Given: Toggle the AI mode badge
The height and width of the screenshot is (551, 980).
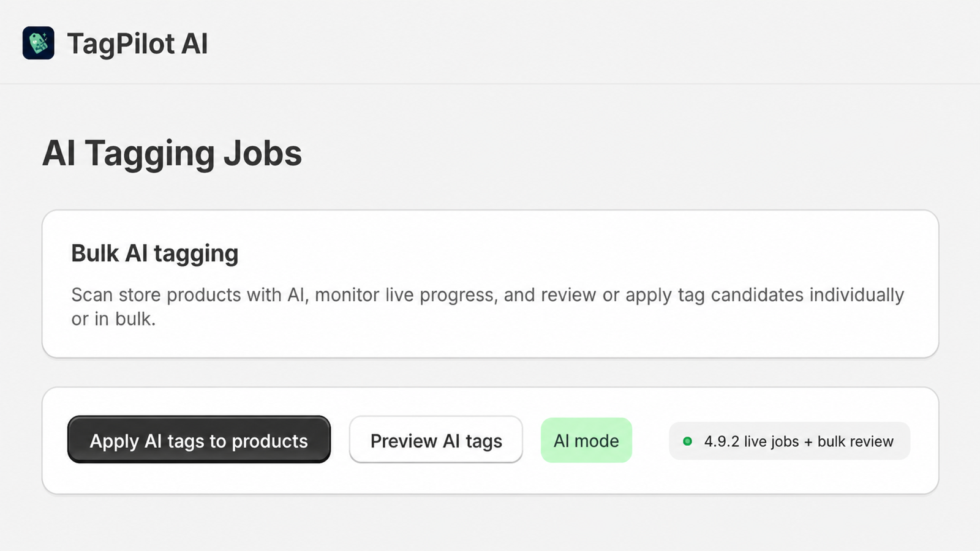Looking at the screenshot, I should (x=586, y=440).
